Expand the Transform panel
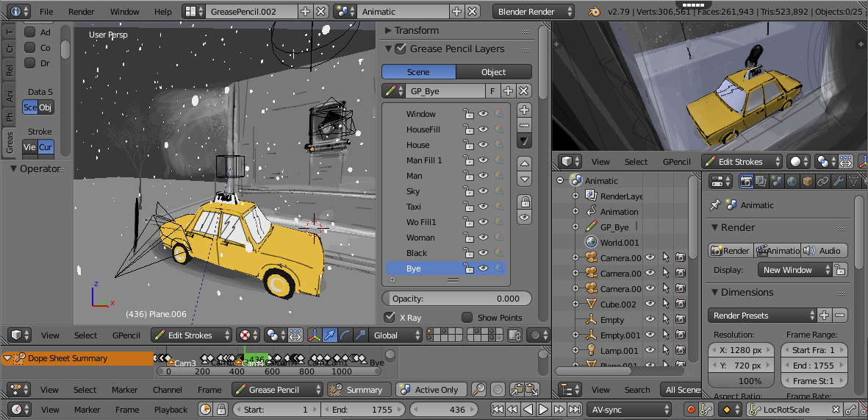This screenshot has width=868, height=420. [x=412, y=30]
